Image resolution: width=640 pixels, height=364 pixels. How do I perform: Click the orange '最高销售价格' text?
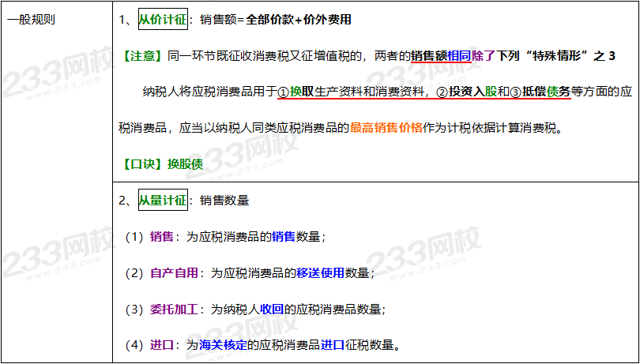click(x=386, y=129)
